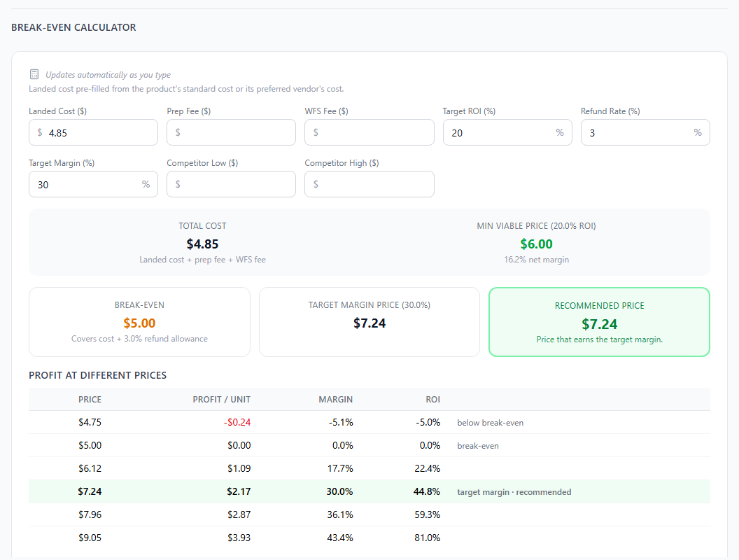Click the 81.0% ROI cell
The image size is (739, 560).
[428, 538]
